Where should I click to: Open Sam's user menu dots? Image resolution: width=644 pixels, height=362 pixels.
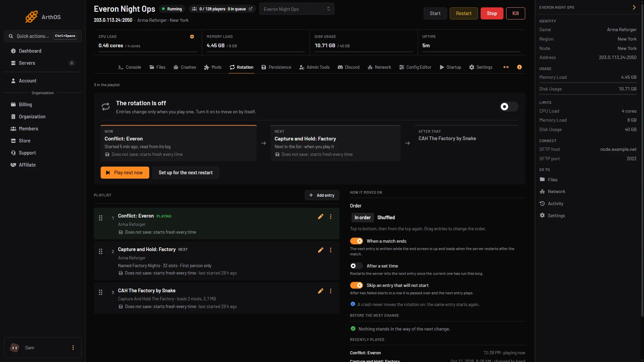73,348
